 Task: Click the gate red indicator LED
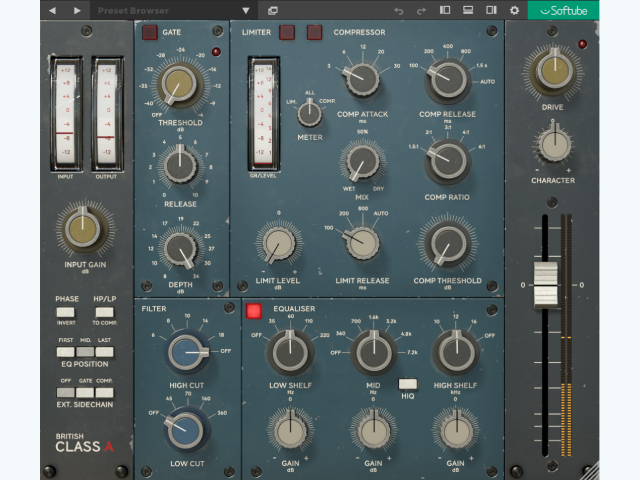click(216, 51)
